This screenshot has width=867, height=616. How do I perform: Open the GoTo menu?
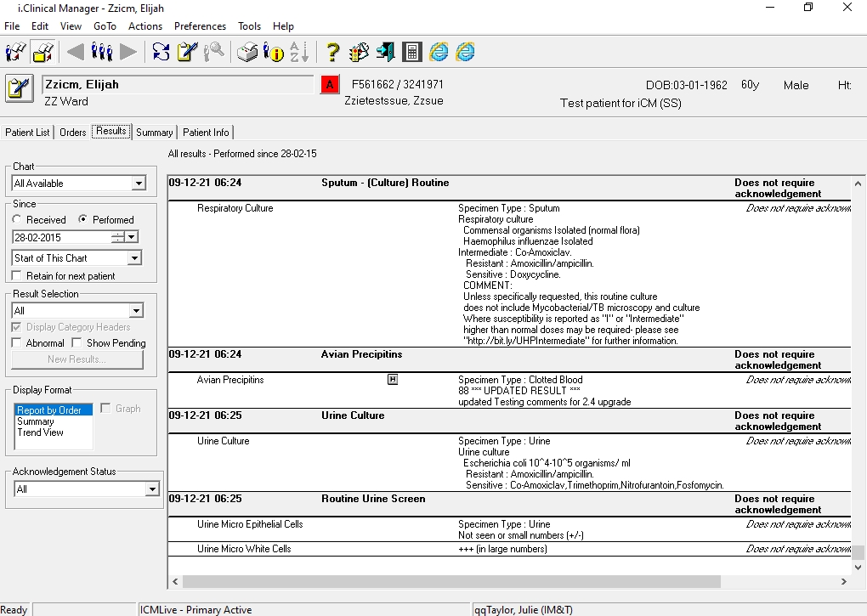pos(105,26)
